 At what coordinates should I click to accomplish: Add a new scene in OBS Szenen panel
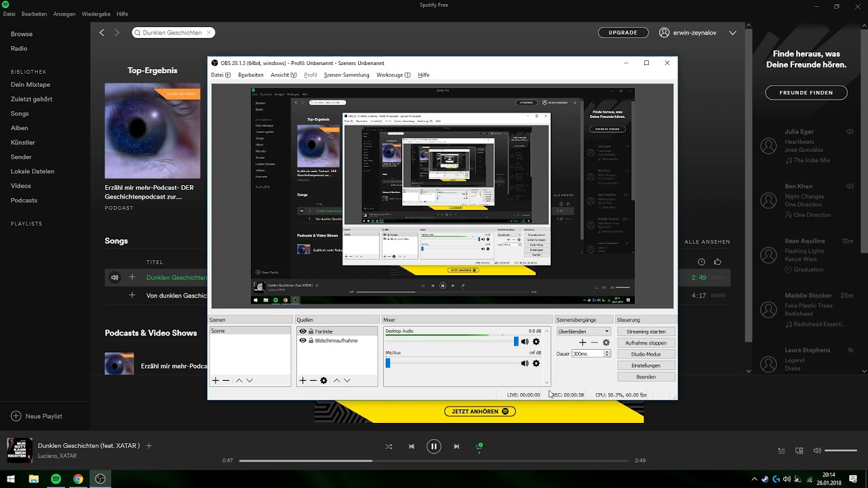[x=216, y=381]
